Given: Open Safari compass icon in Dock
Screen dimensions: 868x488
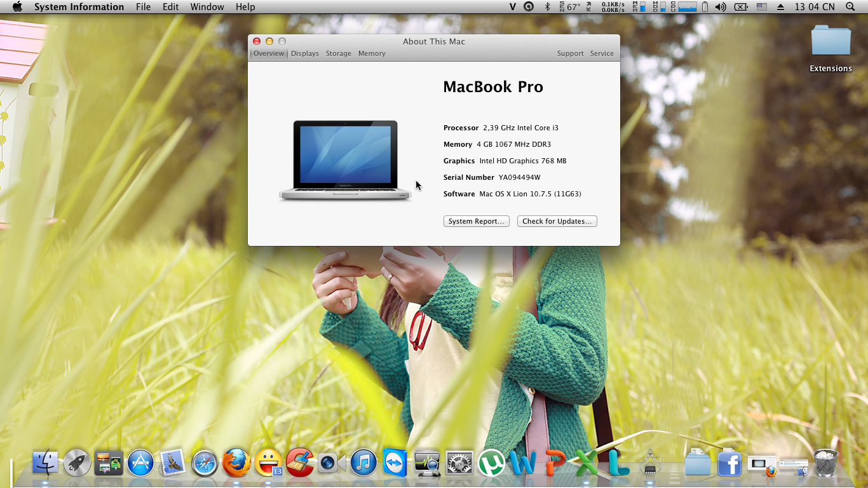Looking at the screenshot, I should tap(205, 463).
